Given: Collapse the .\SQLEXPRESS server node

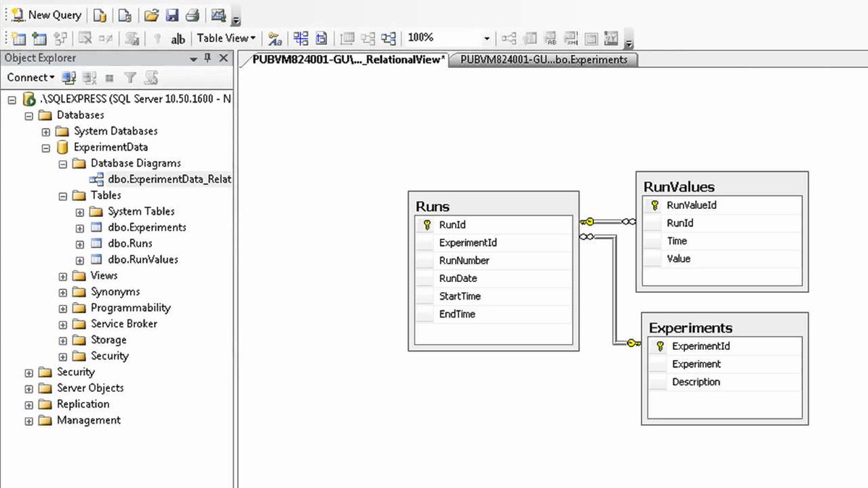Looking at the screenshot, I should click(12, 99).
